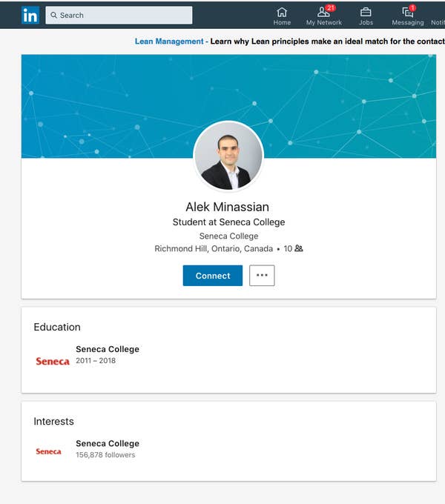
Task: Click the Search input field
Action: point(119,15)
